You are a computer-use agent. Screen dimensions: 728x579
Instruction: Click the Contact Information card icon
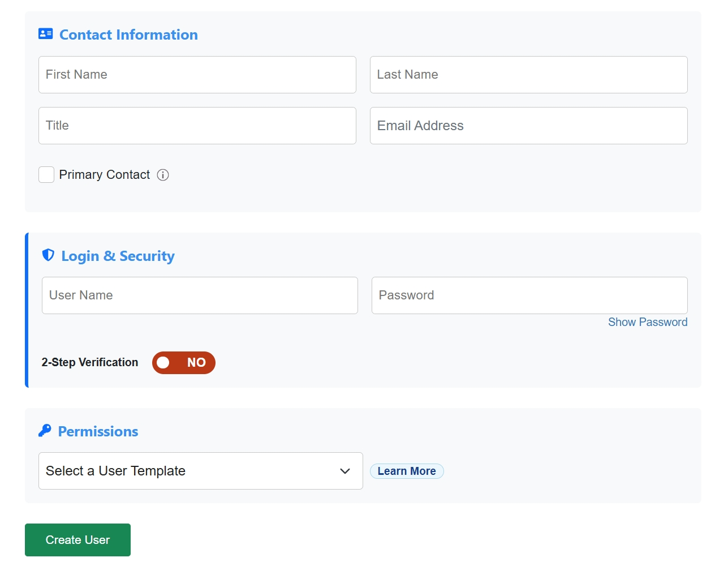45,34
